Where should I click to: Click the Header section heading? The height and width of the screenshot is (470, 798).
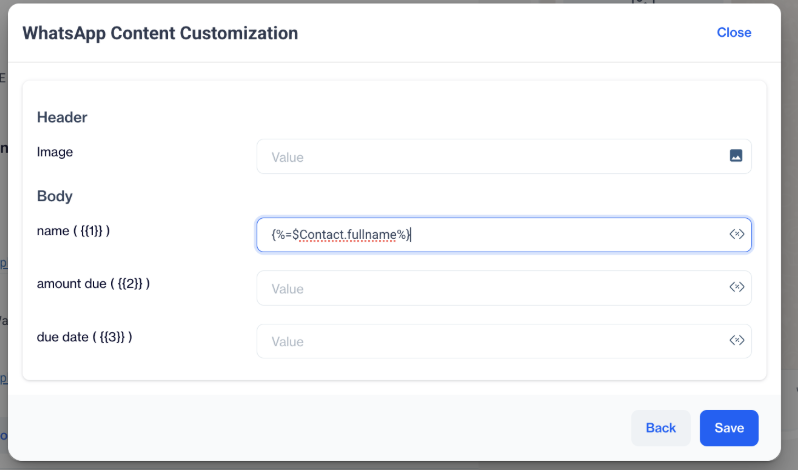pos(62,117)
